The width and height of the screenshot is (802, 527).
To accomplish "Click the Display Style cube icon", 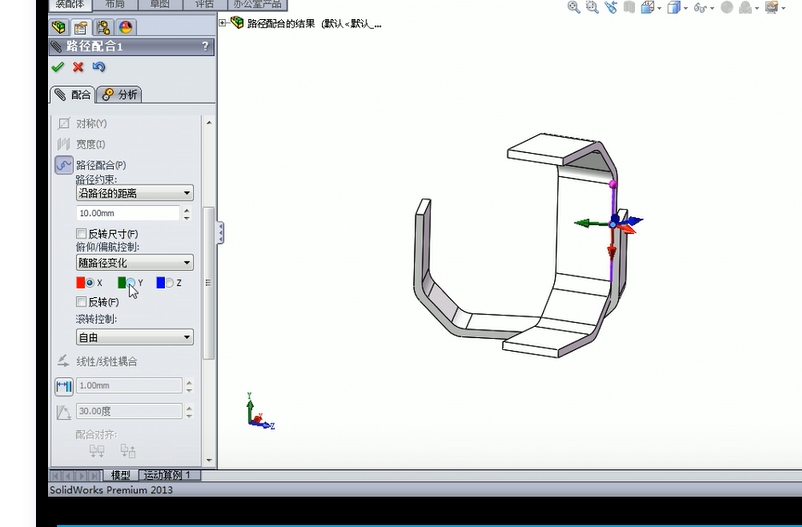I will (x=674, y=7).
